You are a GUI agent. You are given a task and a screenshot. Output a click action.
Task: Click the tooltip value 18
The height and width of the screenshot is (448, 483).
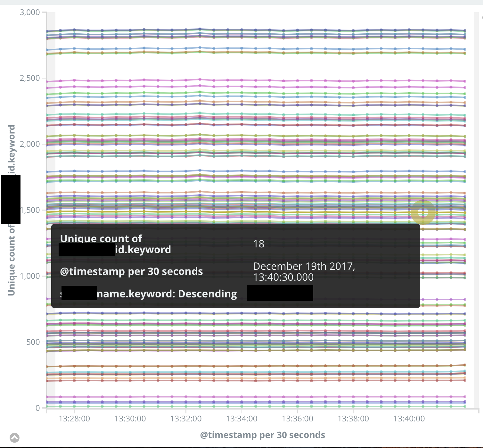click(259, 244)
